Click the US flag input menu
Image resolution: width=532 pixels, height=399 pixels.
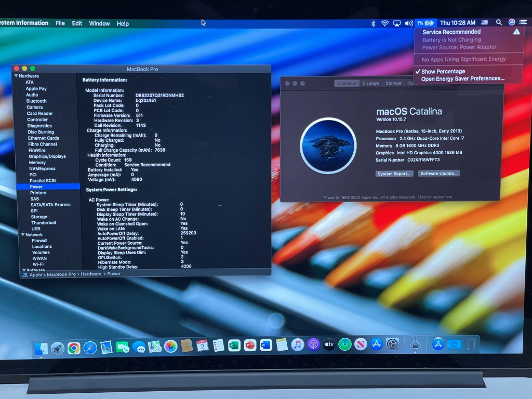coord(485,22)
